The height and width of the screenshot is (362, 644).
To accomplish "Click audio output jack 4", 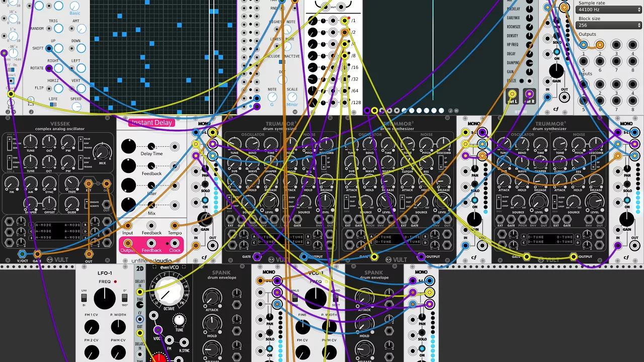I will pyautogui.click(x=632, y=45).
